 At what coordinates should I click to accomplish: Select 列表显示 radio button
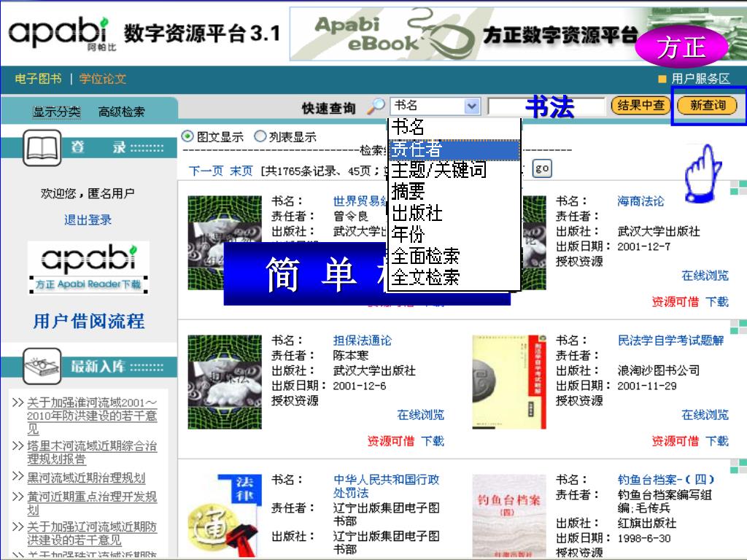tap(260, 136)
